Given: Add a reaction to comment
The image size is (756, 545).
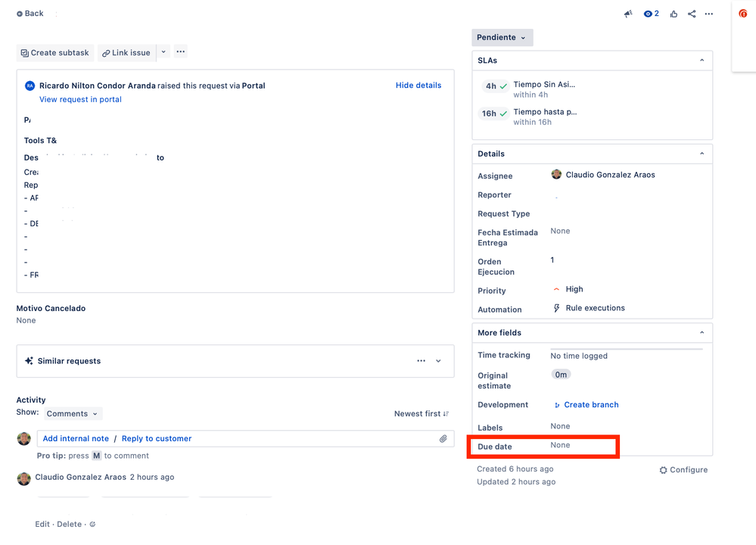Looking at the screenshot, I should [92, 525].
